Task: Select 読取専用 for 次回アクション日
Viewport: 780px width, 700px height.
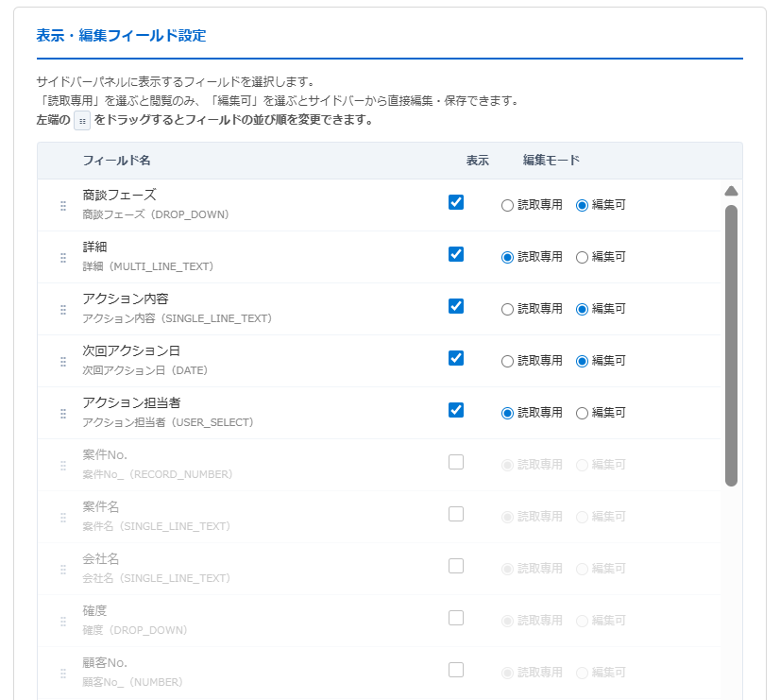Action: [507, 361]
